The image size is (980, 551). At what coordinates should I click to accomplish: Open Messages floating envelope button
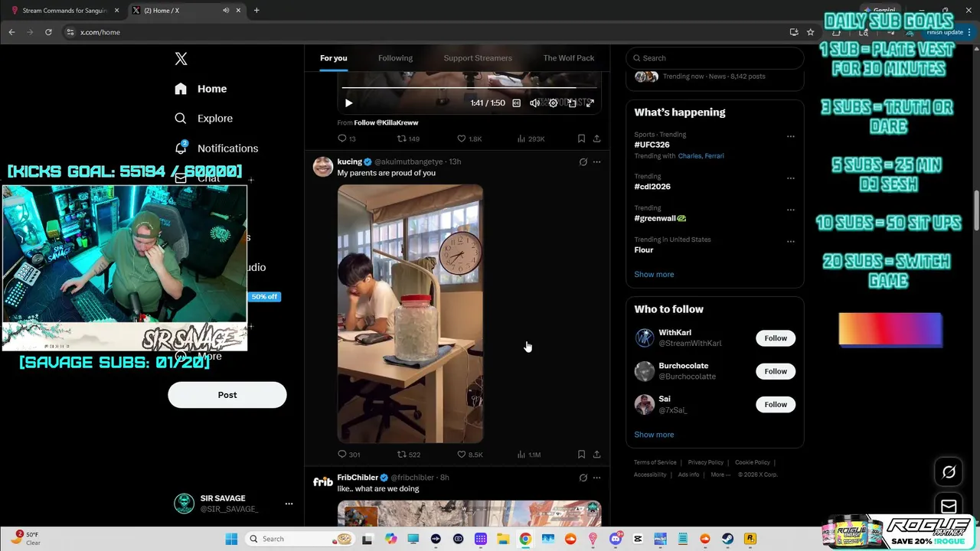pos(949,506)
